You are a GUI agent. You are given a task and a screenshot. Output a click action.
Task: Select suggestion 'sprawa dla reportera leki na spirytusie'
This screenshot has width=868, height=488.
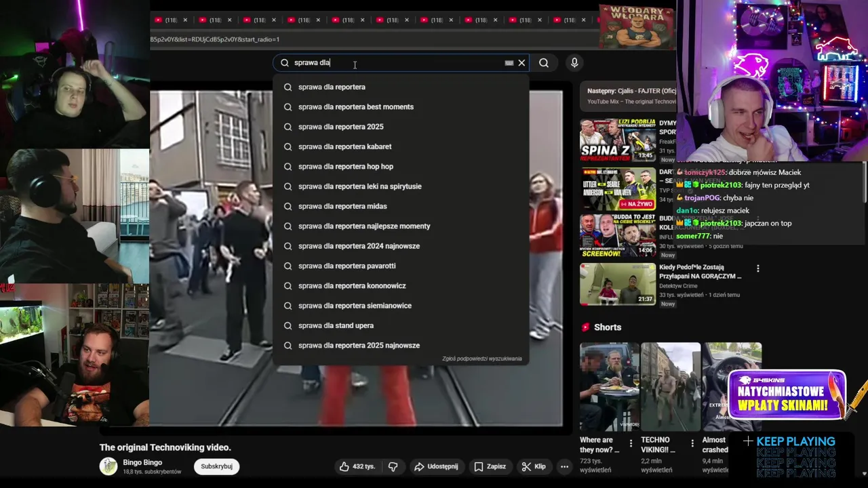click(x=401, y=186)
